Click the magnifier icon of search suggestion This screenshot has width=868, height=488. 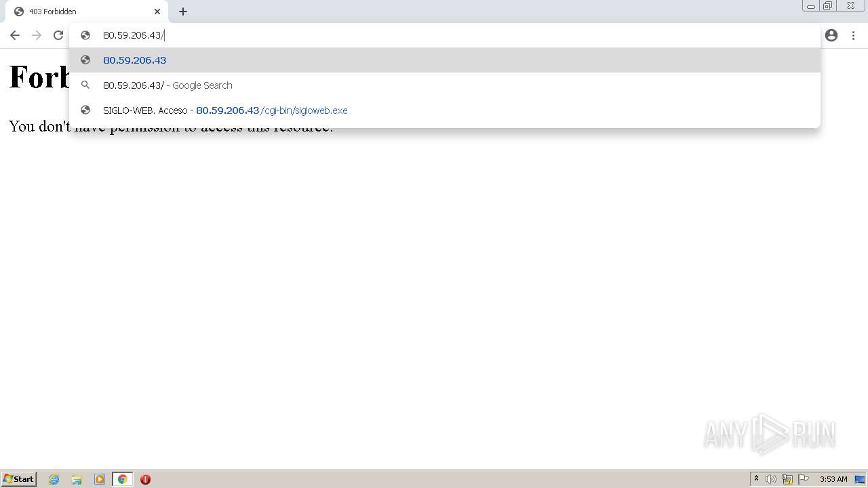pos(85,85)
